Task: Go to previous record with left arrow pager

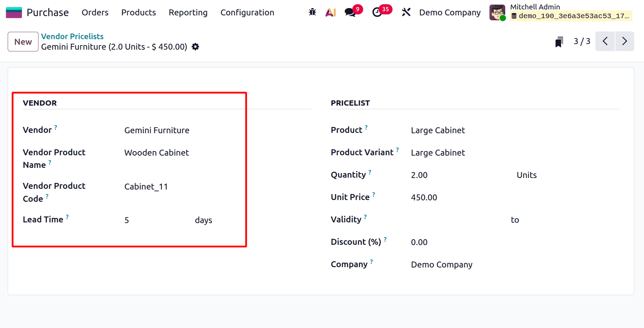Action: (605, 41)
